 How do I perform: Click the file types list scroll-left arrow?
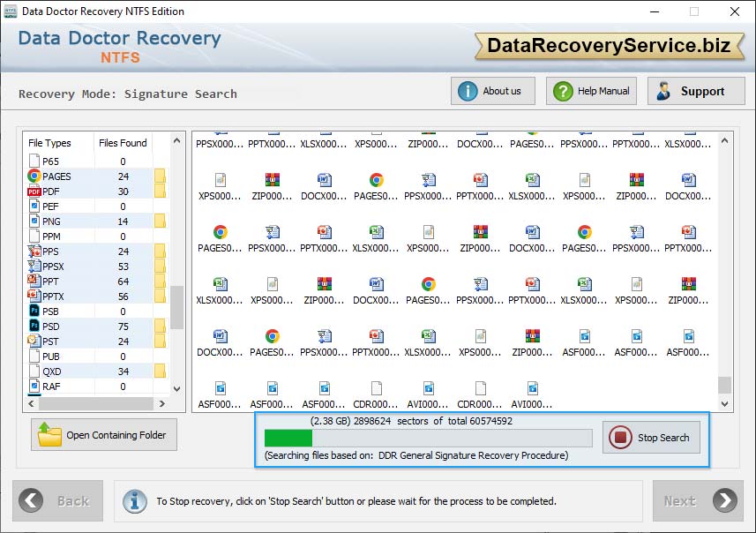tap(32, 403)
